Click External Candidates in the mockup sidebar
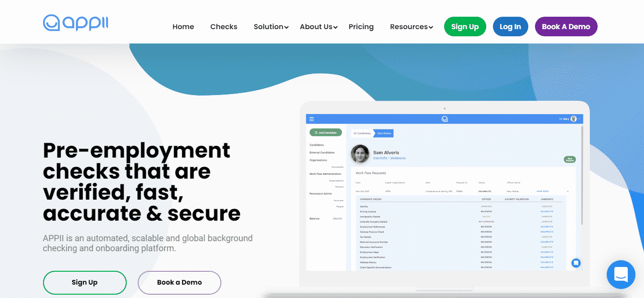The height and width of the screenshot is (298, 644). click(x=322, y=152)
